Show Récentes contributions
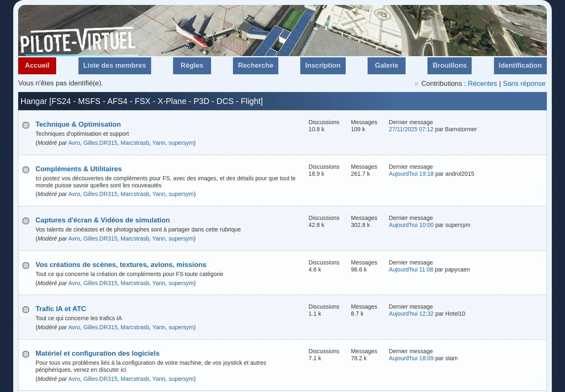 click(482, 83)
